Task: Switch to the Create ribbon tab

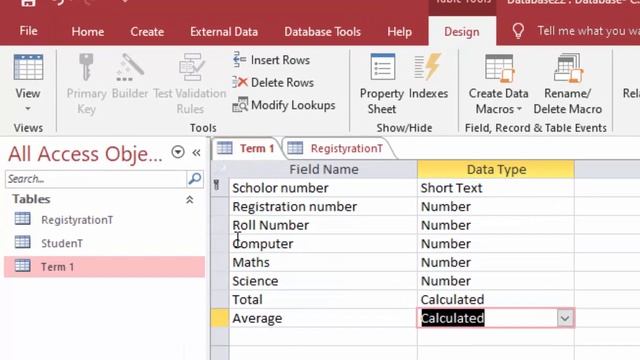Action: (x=147, y=31)
